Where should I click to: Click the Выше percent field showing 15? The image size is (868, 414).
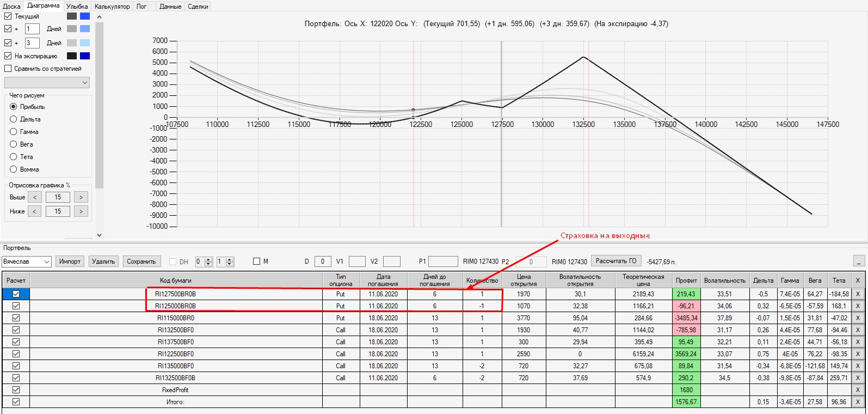click(58, 197)
